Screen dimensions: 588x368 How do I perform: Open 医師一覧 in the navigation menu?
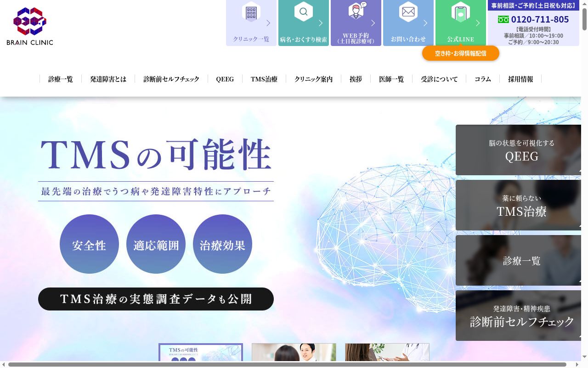tap(391, 79)
